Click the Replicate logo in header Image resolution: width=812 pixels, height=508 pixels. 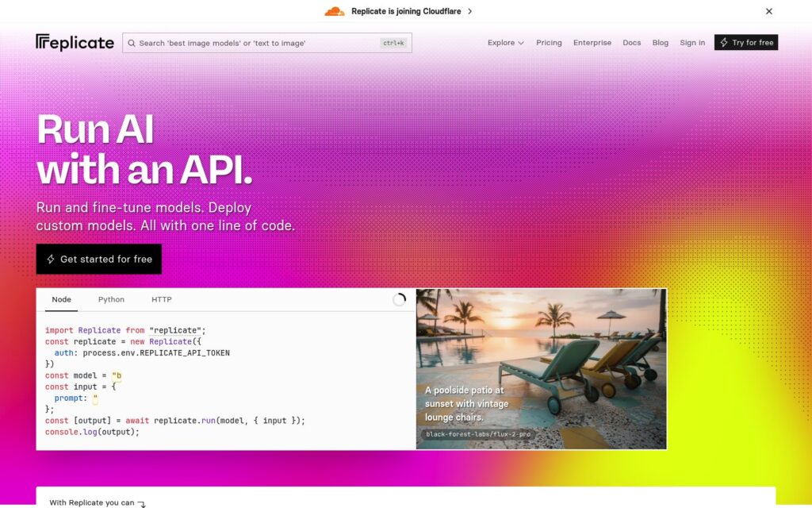pos(75,43)
